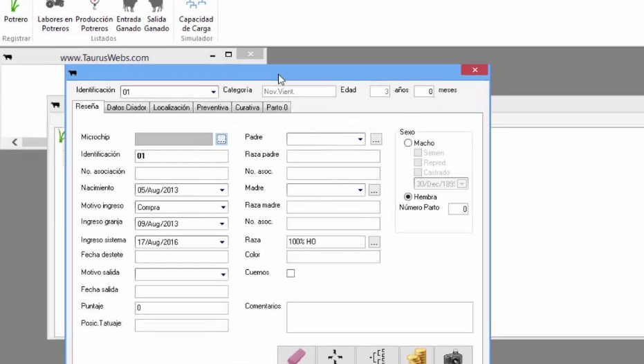Open Capacidad de Carga simulator
The height and width of the screenshot is (364, 644).
[x=196, y=17]
